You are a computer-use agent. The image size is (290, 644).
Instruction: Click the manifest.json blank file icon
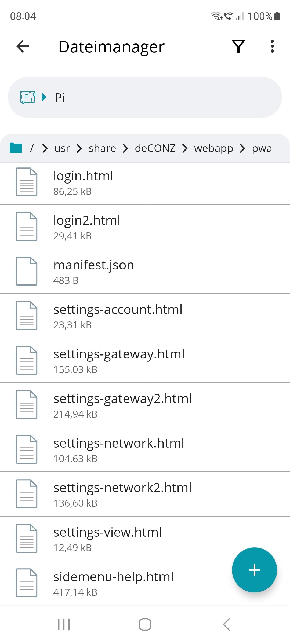tap(27, 271)
